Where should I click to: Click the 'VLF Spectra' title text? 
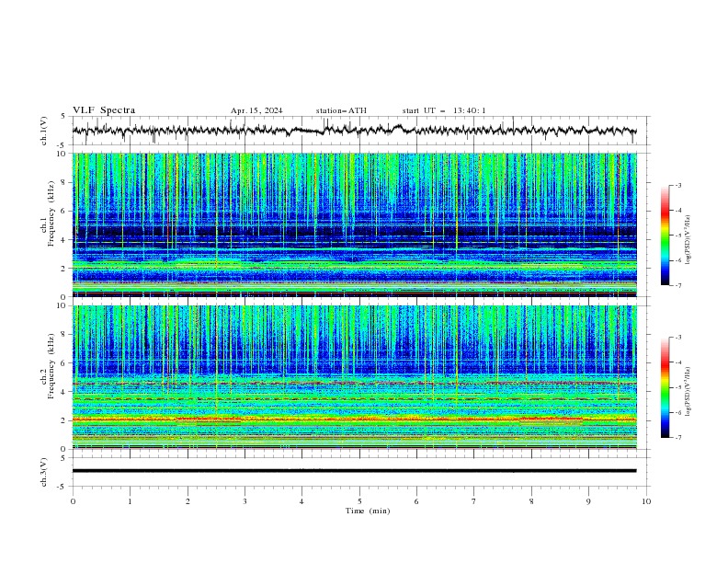(x=104, y=110)
